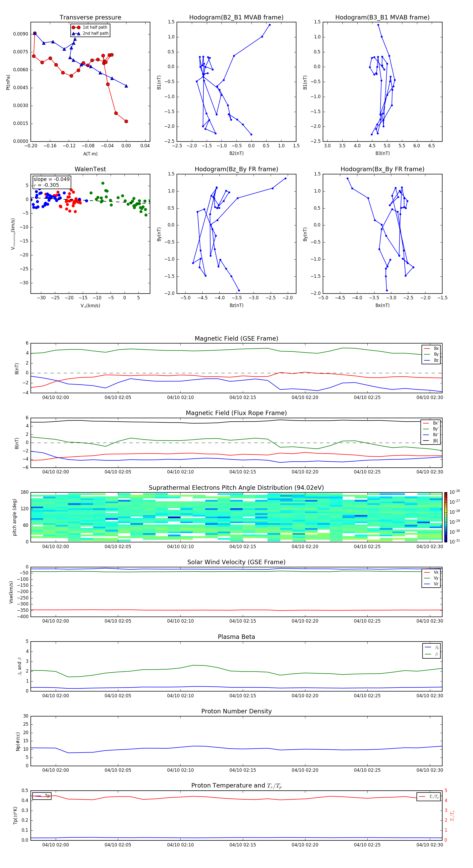Select the βp legend entry in Plasma Beta plot

tap(432, 647)
